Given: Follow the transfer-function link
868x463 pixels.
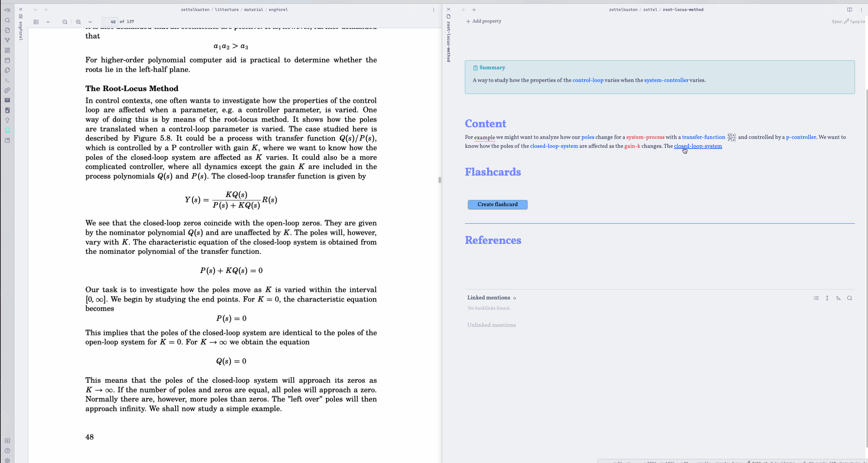Looking at the screenshot, I should point(703,137).
